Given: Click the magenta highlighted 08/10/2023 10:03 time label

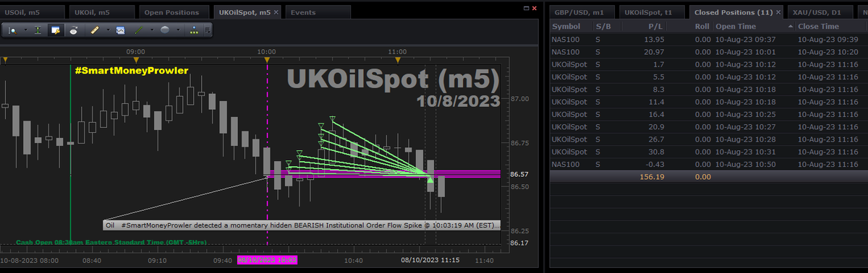Looking at the screenshot, I should coord(268,260).
